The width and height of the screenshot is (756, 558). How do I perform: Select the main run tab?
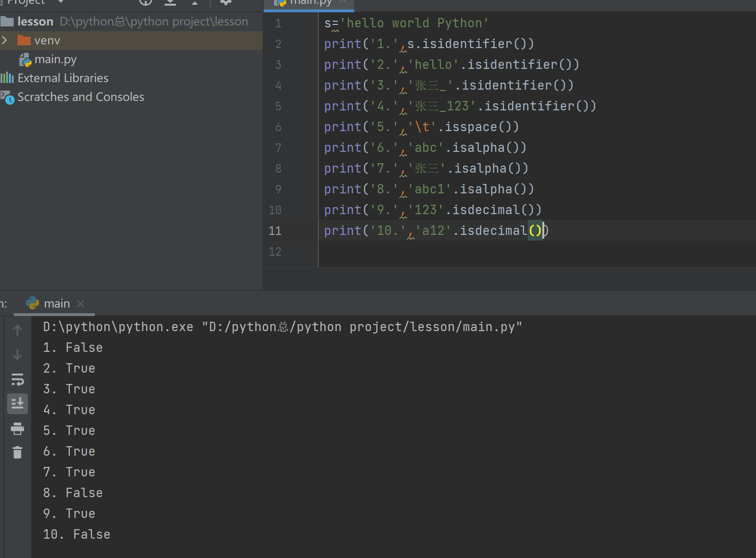[54, 304]
